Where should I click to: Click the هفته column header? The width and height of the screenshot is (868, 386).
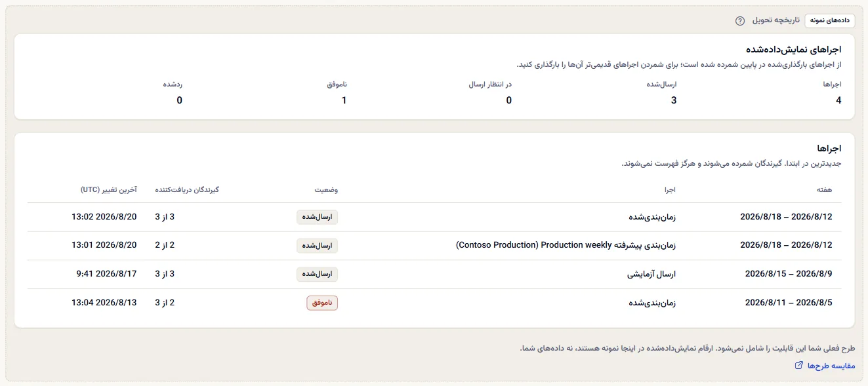pos(824,189)
